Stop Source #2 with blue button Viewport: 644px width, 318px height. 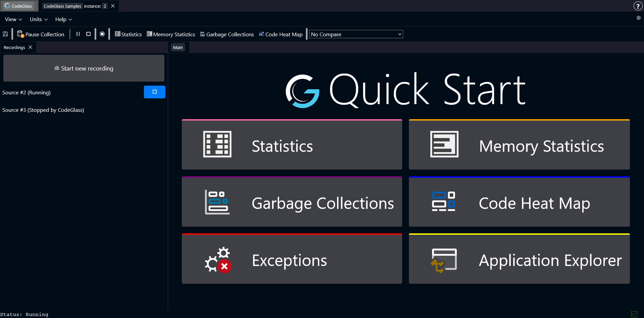point(154,92)
